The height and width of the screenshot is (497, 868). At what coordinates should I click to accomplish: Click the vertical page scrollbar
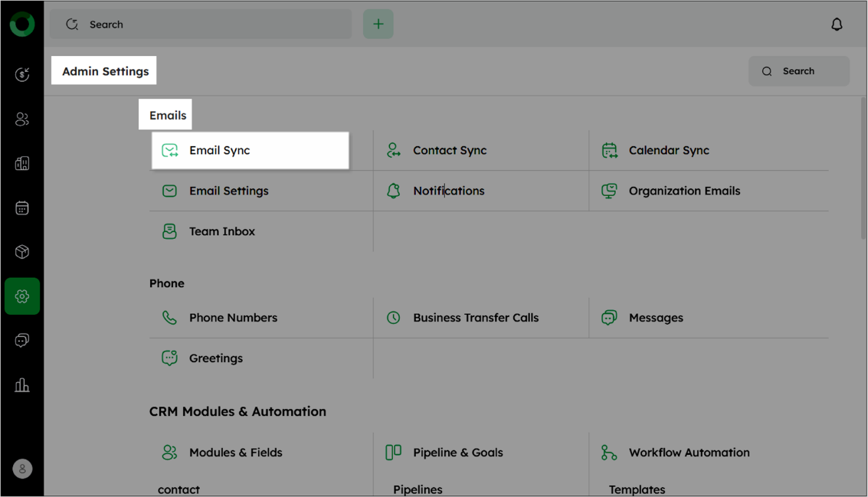pos(863,168)
